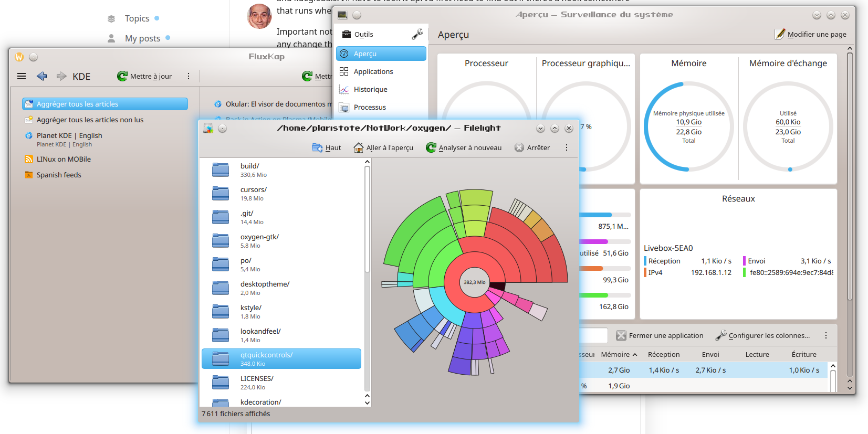This screenshot has height=434, width=868.
Task: Click 'Mettre à jour' refresh icon in FluxKap
Action: 122,76
